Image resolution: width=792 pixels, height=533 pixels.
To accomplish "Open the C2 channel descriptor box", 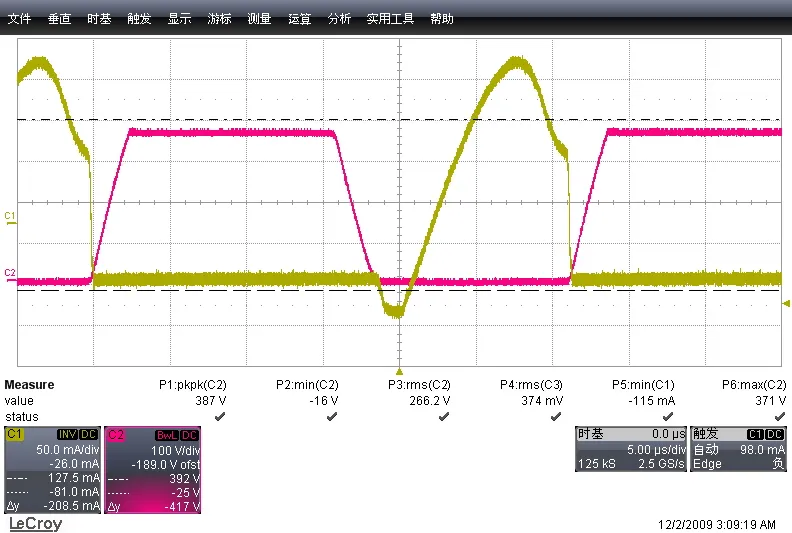I will click(x=153, y=470).
